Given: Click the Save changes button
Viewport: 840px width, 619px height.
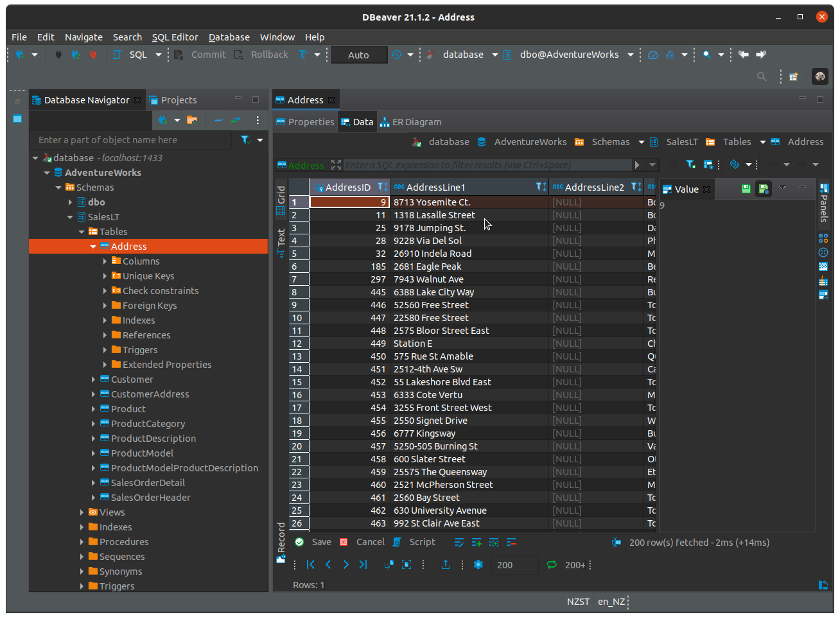Looking at the screenshot, I should [x=313, y=543].
